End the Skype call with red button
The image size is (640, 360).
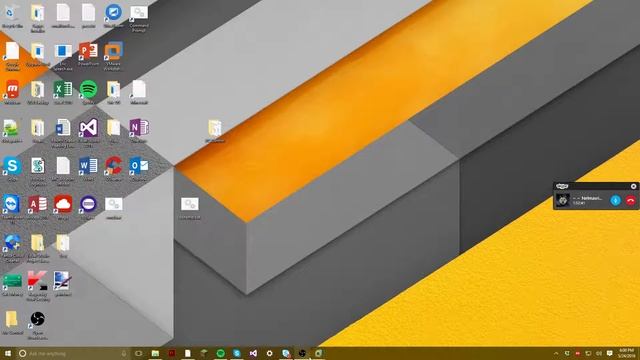pos(631,200)
